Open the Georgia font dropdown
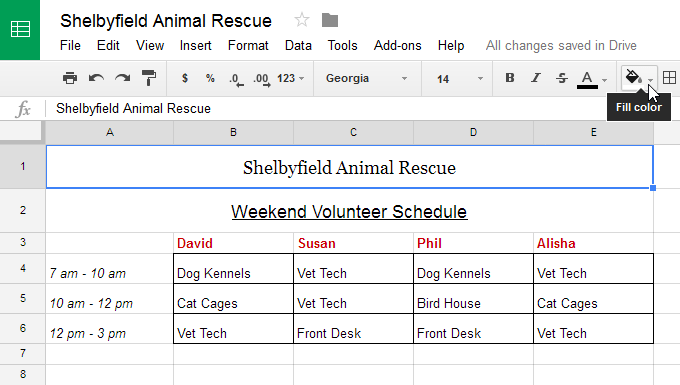 (x=366, y=78)
